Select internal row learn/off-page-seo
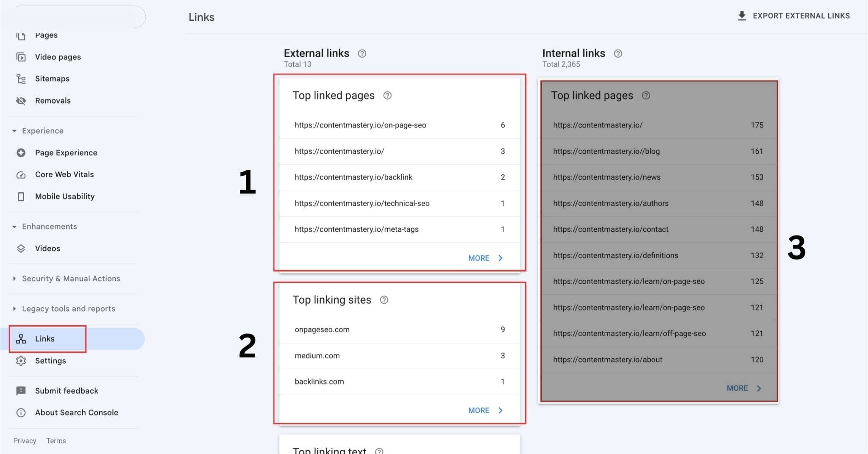The image size is (868, 454). tap(659, 334)
